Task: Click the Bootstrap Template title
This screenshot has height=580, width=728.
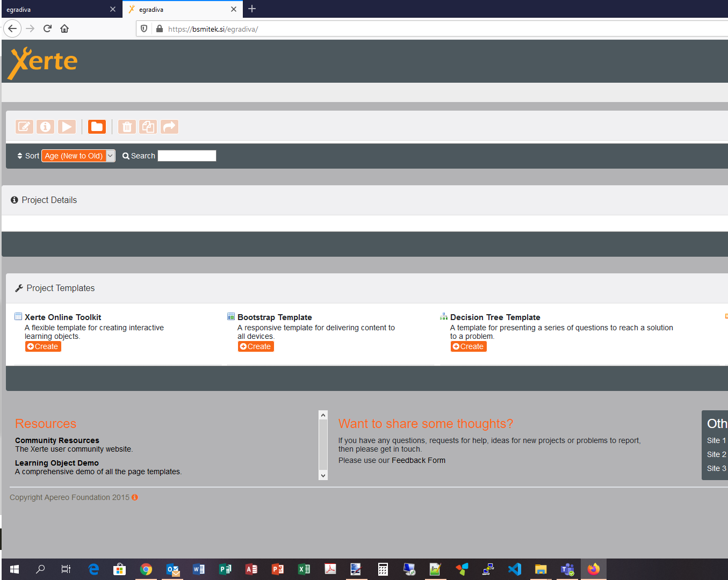Action: tap(275, 317)
